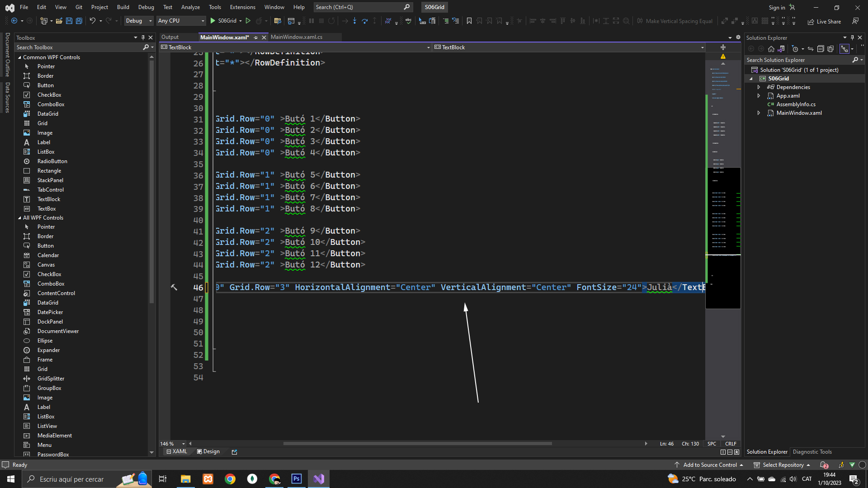Click Add to Source Control button
The width and height of the screenshot is (868, 488).
pos(709,465)
